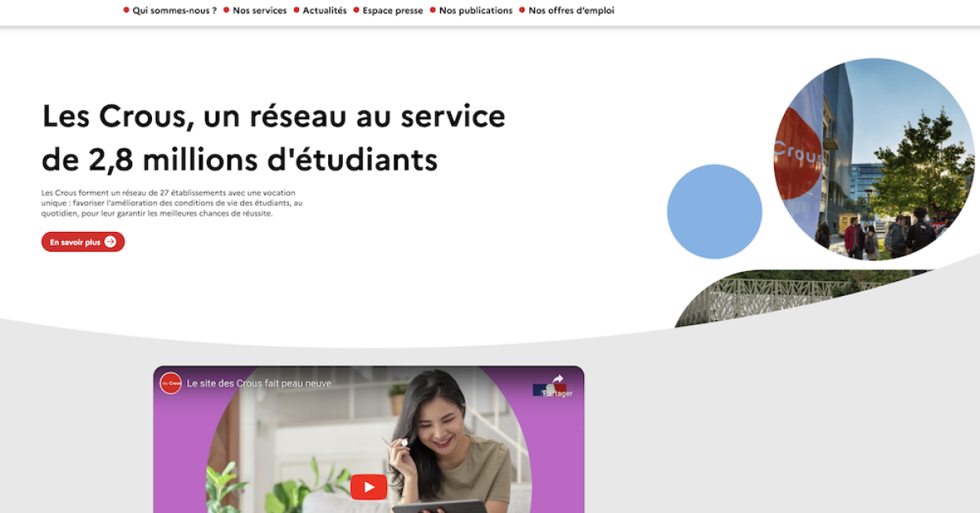The image size is (980, 513).
Task: Click the blue decorative circle
Action: pyautogui.click(x=715, y=212)
